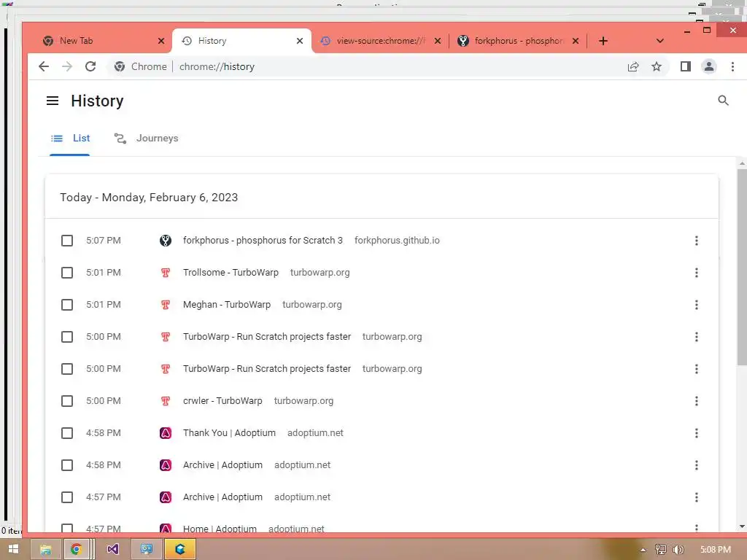Viewport: 747px width, 560px height.
Task: Click the network icon in system tray
Action: pos(660,550)
